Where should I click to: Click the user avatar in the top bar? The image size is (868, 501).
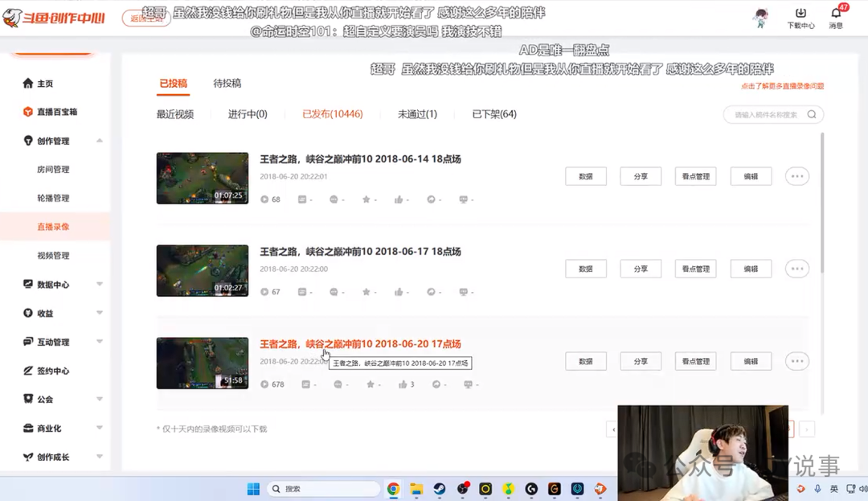click(761, 17)
